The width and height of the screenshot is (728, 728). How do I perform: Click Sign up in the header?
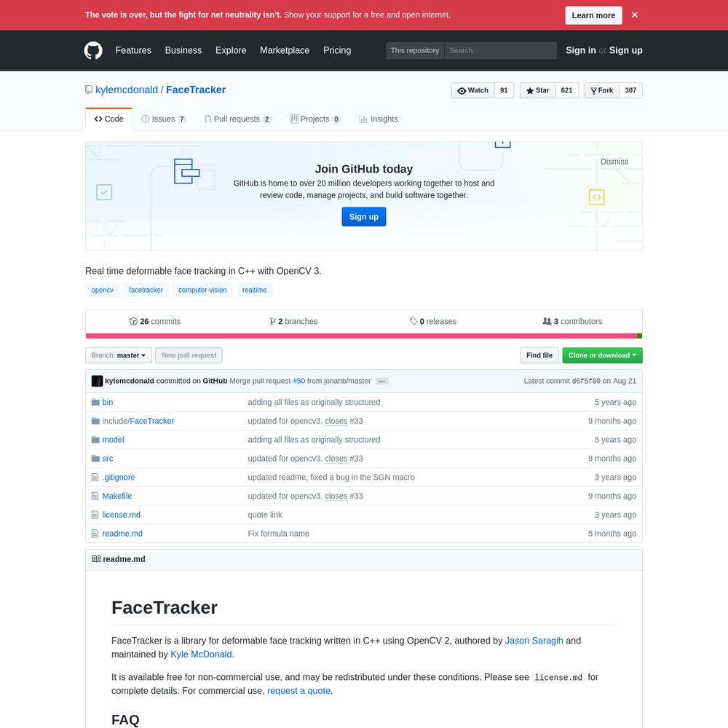tap(625, 50)
